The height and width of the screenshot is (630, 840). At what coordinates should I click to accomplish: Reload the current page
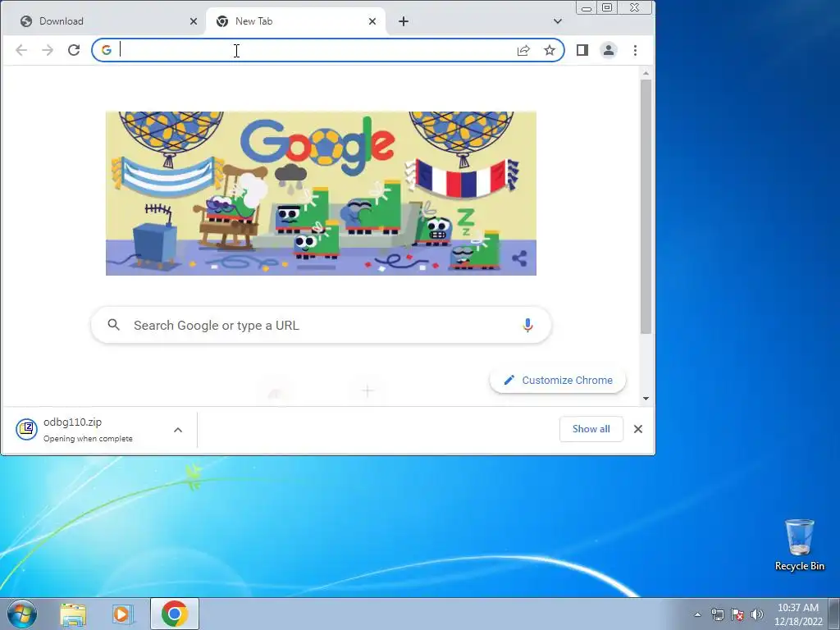click(x=74, y=50)
